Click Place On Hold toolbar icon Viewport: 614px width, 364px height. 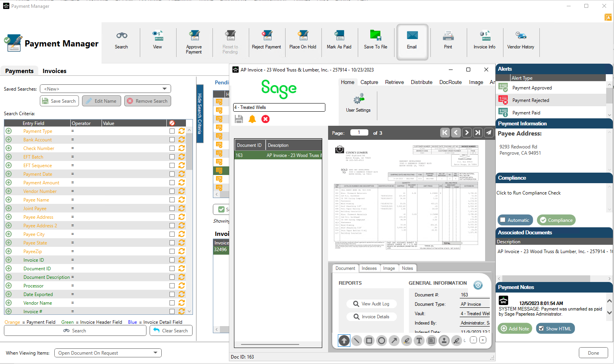click(x=303, y=40)
